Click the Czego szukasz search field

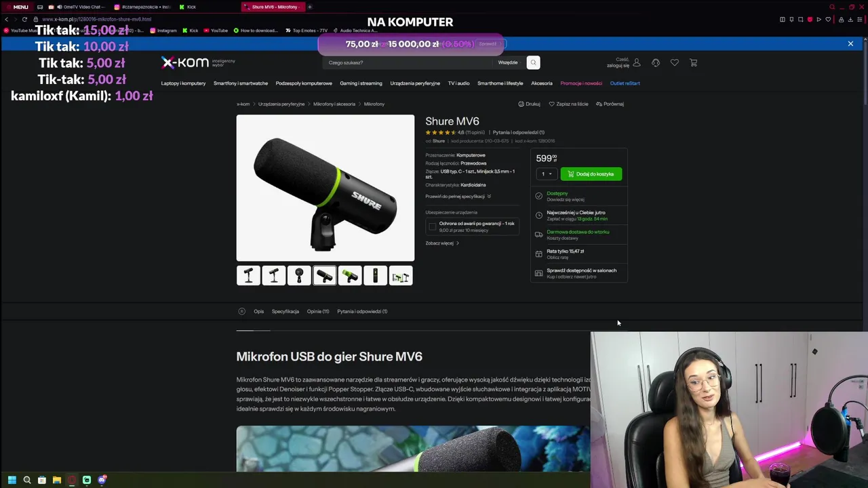pyautogui.click(x=407, y=62)
